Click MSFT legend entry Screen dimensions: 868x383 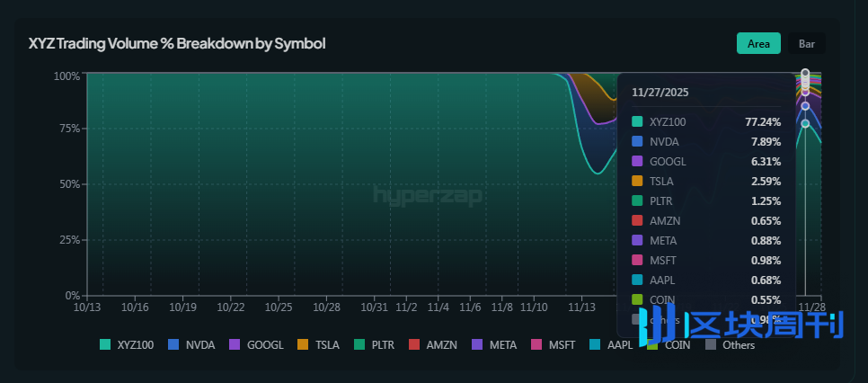click(x=556, y=344)
